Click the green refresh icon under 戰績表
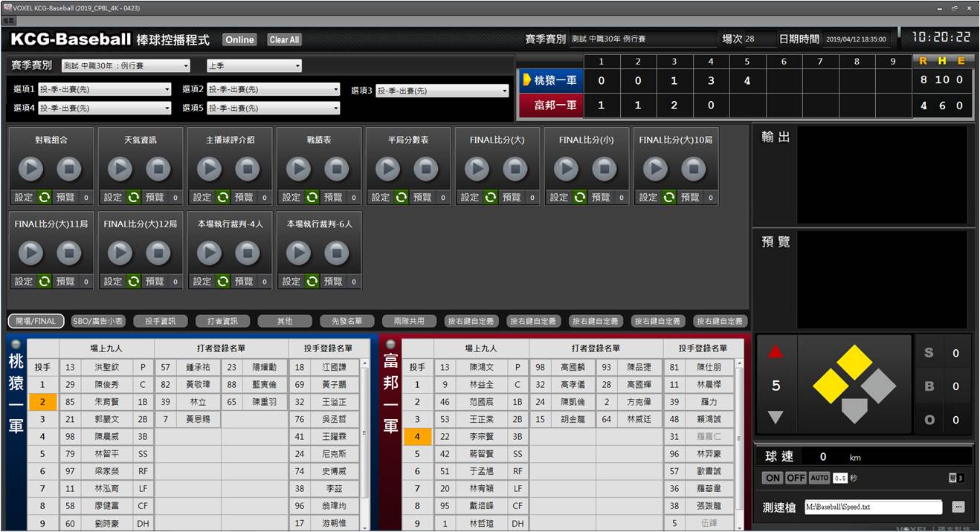 312,198
